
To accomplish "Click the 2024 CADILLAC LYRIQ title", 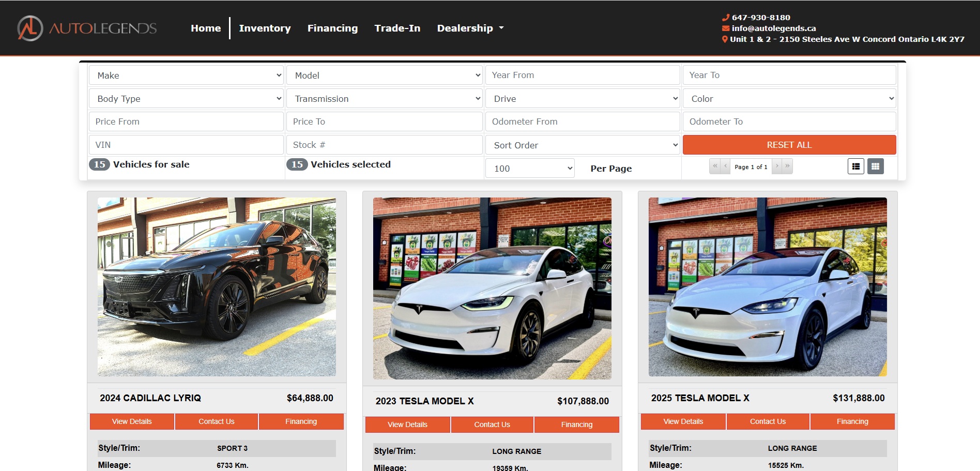I will (x=150, y=398).
